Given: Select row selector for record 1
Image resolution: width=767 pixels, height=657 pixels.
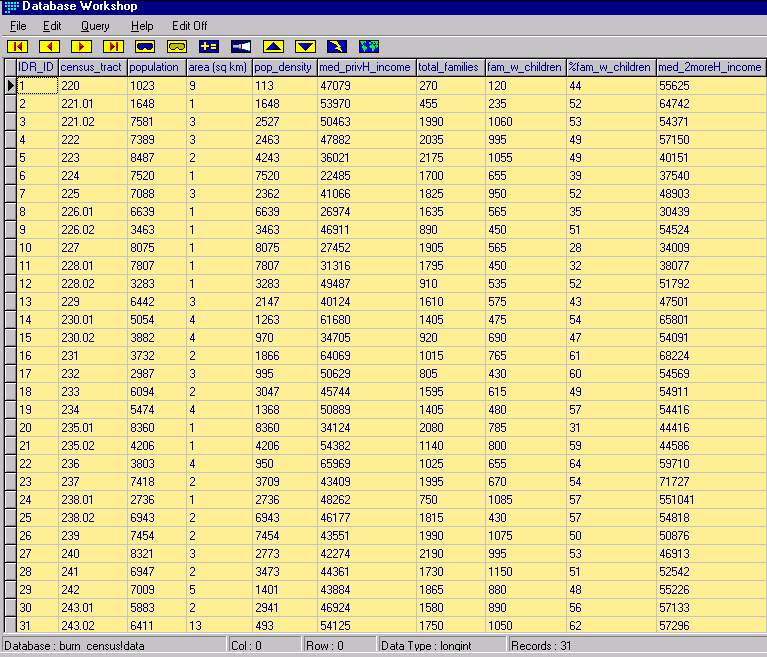Looking at the screenshot, I should [x=9, y=86].
